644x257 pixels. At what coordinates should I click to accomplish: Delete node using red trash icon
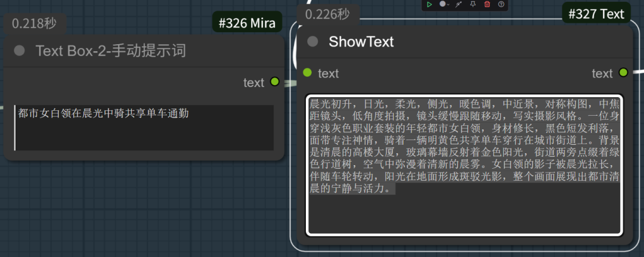pyautogui.click(x=487, y=4)
